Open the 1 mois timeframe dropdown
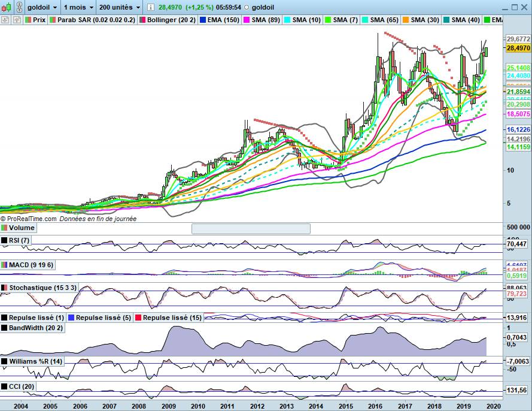Viewport: 532px width, 411px height. 79,7
